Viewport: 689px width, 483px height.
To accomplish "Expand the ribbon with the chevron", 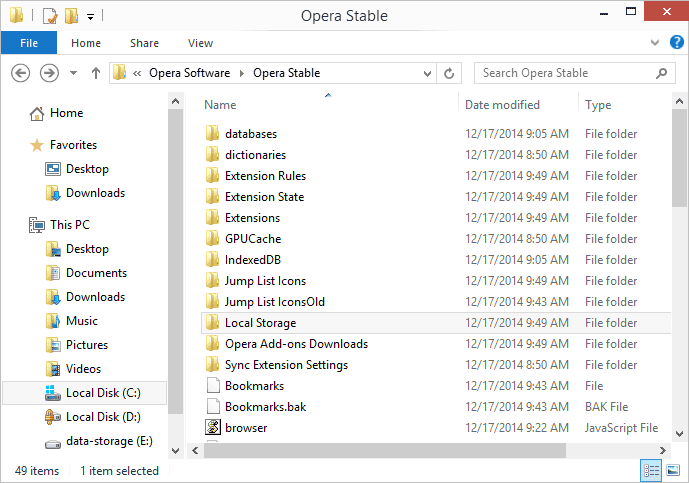I will (655, 43).
